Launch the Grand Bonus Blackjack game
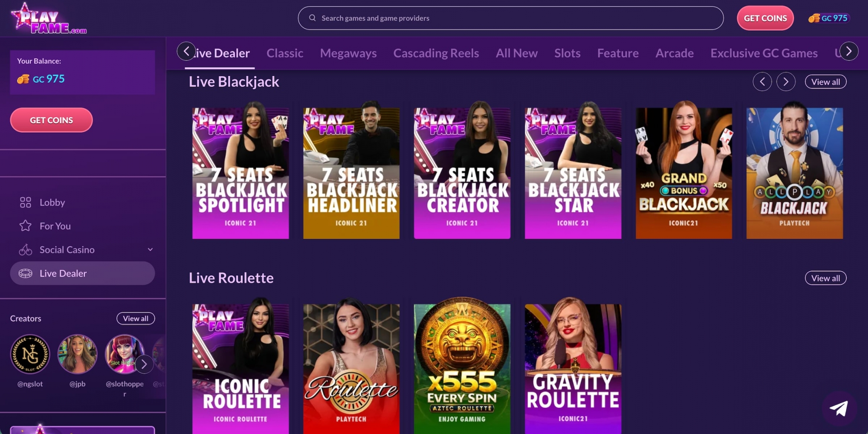The height and width of the screenshot is (434, 868). (683, 172)
